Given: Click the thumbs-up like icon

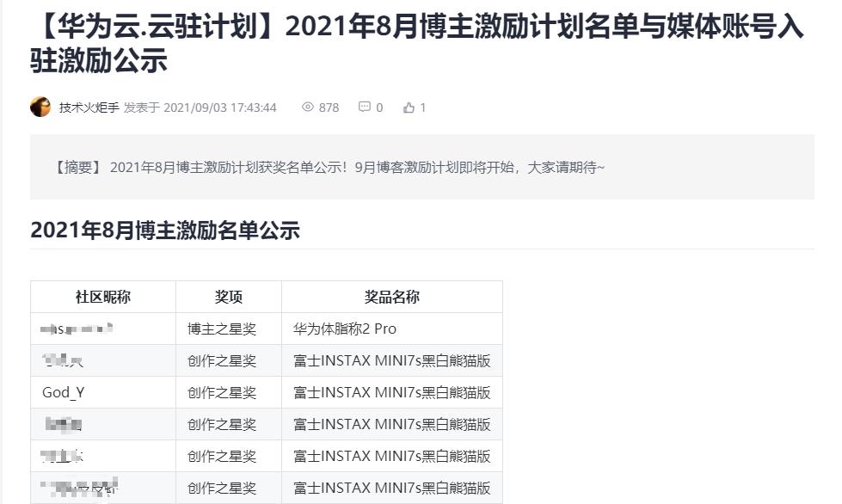Looking at the screenshot, I should pos(409,108).
